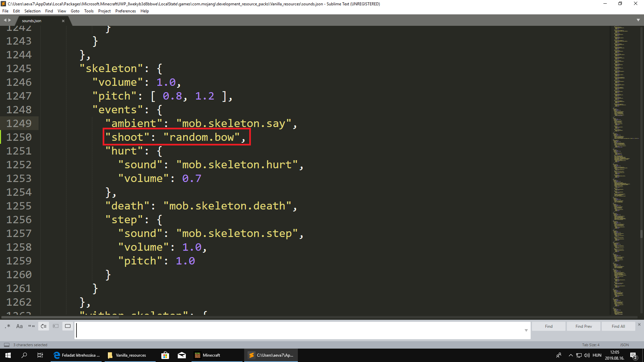The width and height of the screenshot is (644, 362).
Task: Open Microsoft Store from taskbar
Action: (165, 355)
